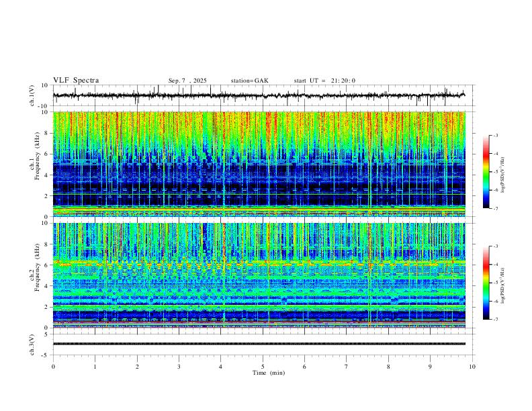This screenshot has width=532, height=411.
Task: Click the ch.1 spectrogram panel
Action: click(259, 164)
